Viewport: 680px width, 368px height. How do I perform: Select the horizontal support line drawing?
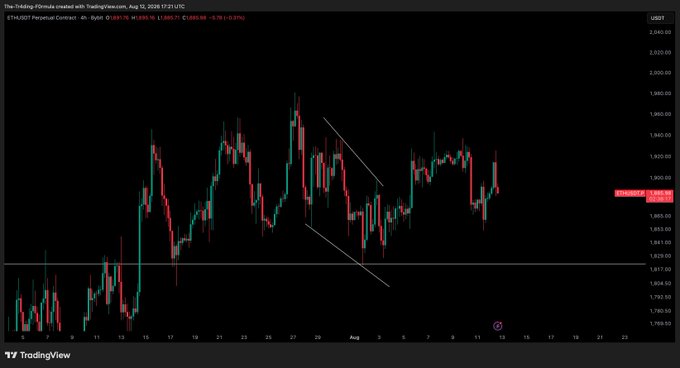pos(324,264)
